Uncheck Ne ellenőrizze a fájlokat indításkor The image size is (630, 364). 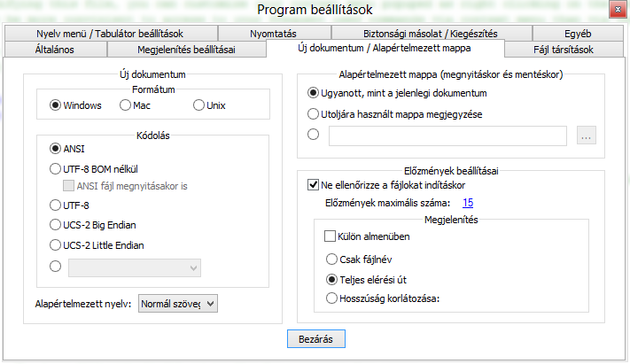pos(313,185)
